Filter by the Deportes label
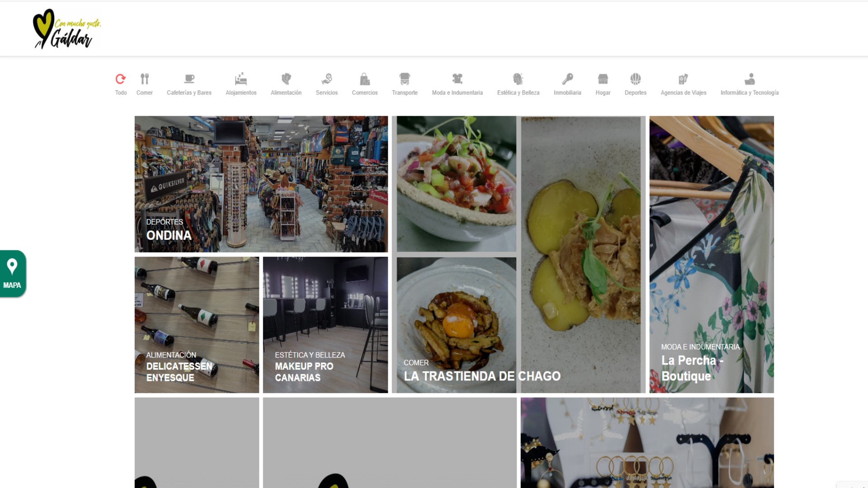 (x=636, y=93)
